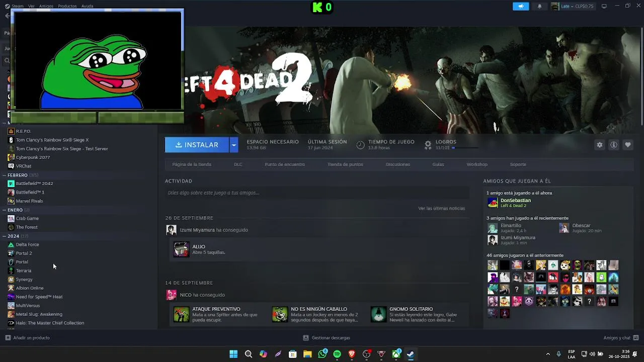
Task: Open Obescar's friend avatar
Action: 564,228
